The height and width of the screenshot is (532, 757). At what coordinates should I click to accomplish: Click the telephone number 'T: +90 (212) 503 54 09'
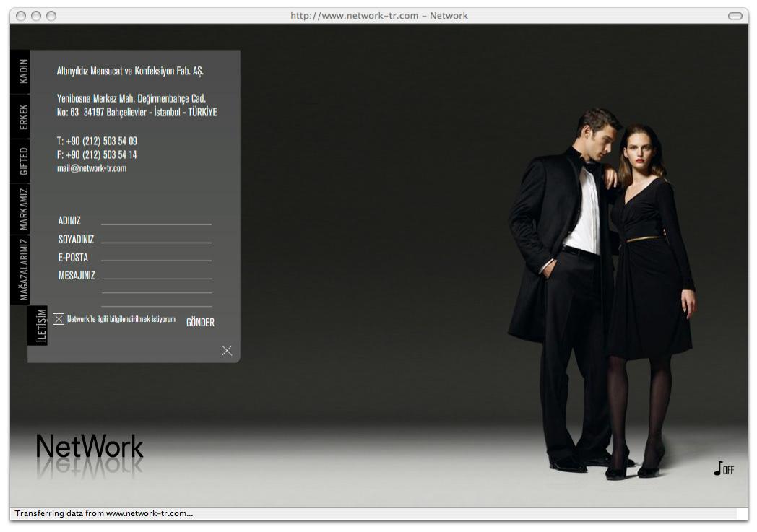(97, 141)
